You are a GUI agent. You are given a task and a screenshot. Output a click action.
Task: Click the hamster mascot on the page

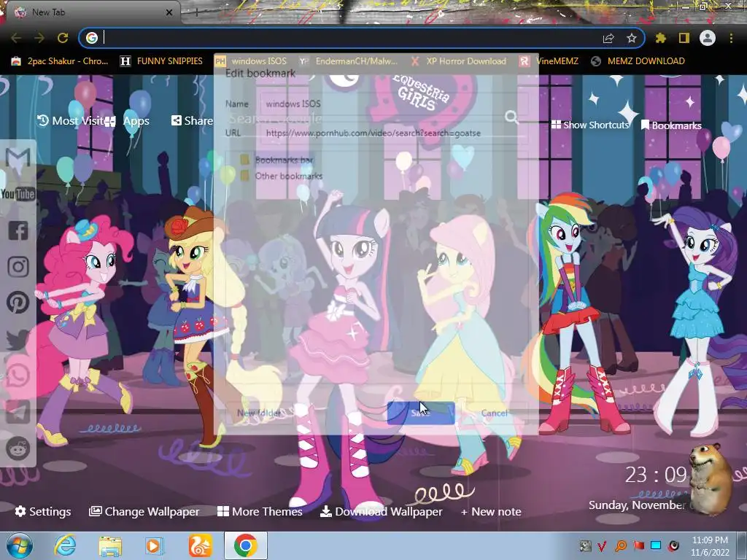point(711,478)
